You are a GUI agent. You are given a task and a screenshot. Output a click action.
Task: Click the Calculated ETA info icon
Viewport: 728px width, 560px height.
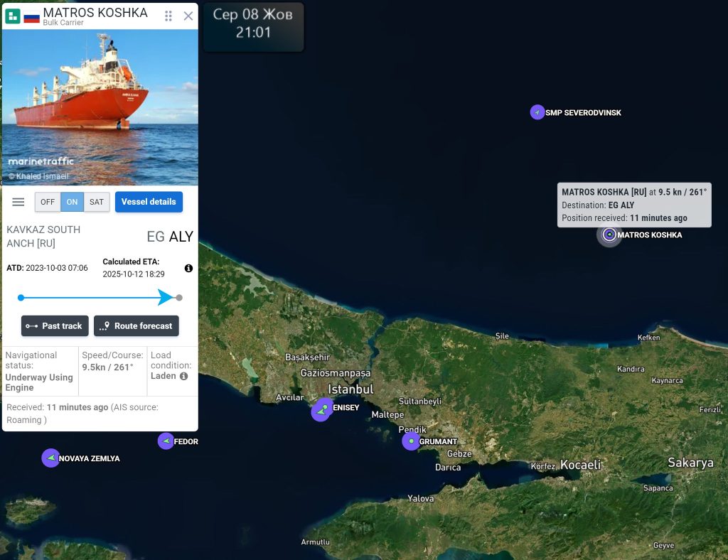(x=188, y=268)
